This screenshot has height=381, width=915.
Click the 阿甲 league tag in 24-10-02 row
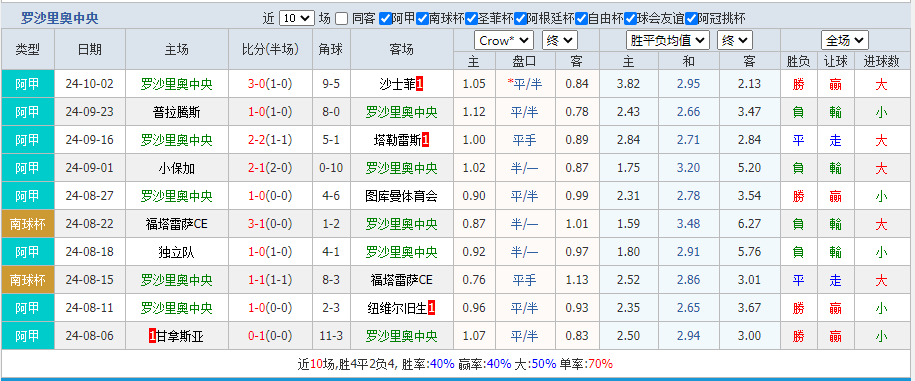28,84
